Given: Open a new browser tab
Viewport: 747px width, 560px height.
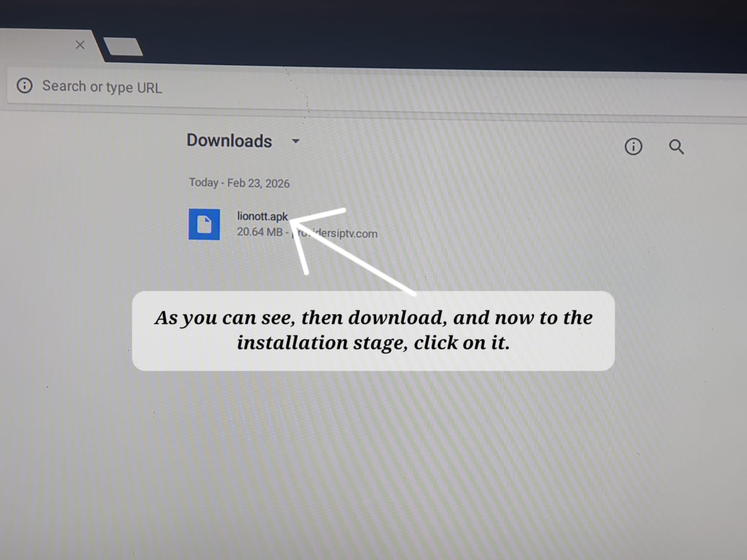Looking at the screenshot, I should click(123, 47).
